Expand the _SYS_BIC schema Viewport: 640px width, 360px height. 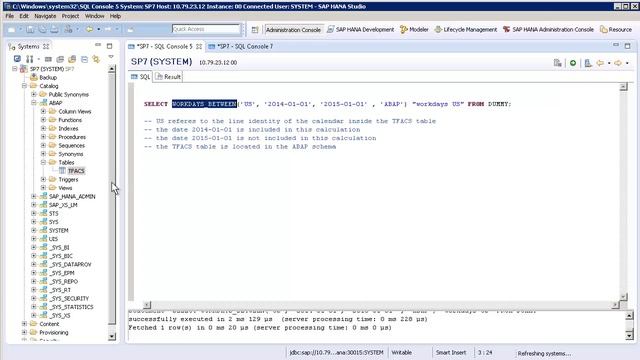33,256
